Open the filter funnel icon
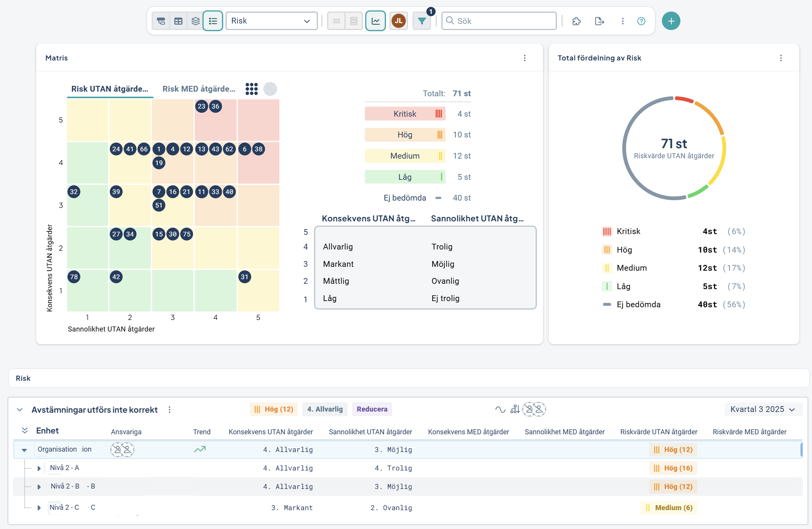This screenshot has width=812, height=529. tap(422, 21)
